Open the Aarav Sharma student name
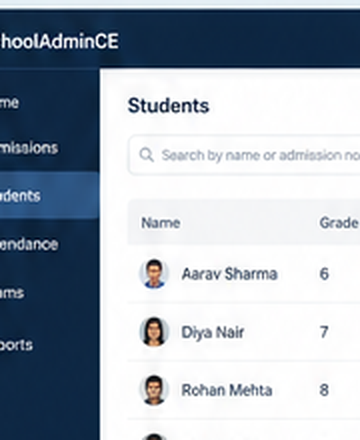Viewport: 360px width, 440px height. click(x=229, y=274)
